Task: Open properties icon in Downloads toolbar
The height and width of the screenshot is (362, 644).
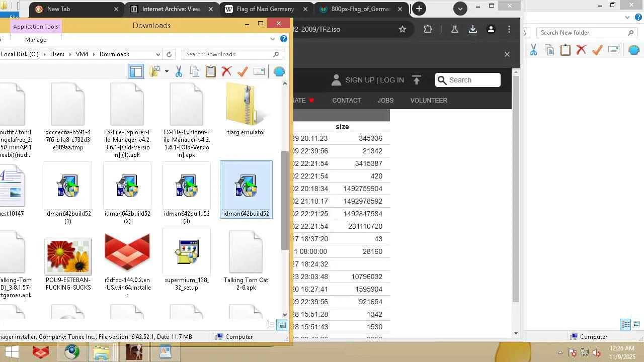Action: coord(259,71)
